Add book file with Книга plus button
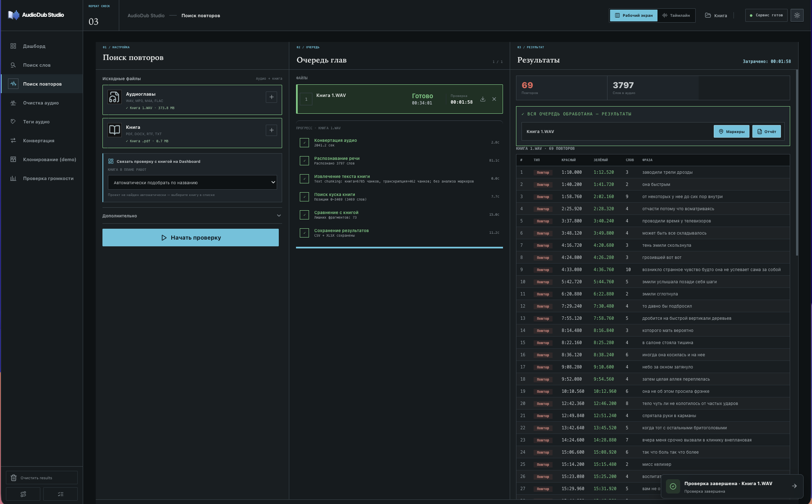Viewport: 812px width, 504px height. tap(271, 130)
